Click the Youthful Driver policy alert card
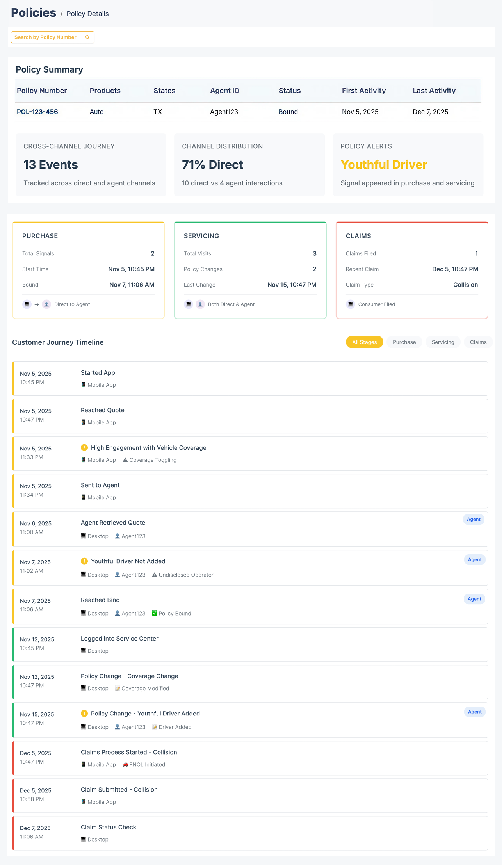The height and width of the screenshot is (865, 504). coord(408,165)
